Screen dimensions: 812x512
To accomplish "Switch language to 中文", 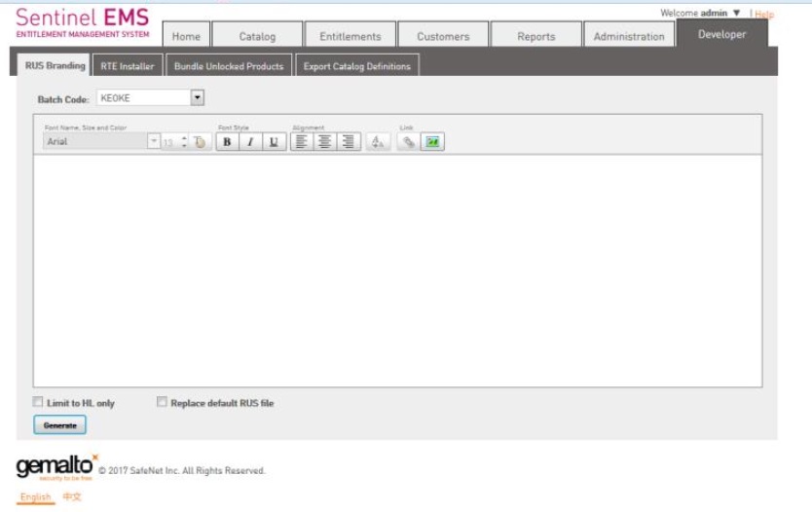I will [72, 497].
